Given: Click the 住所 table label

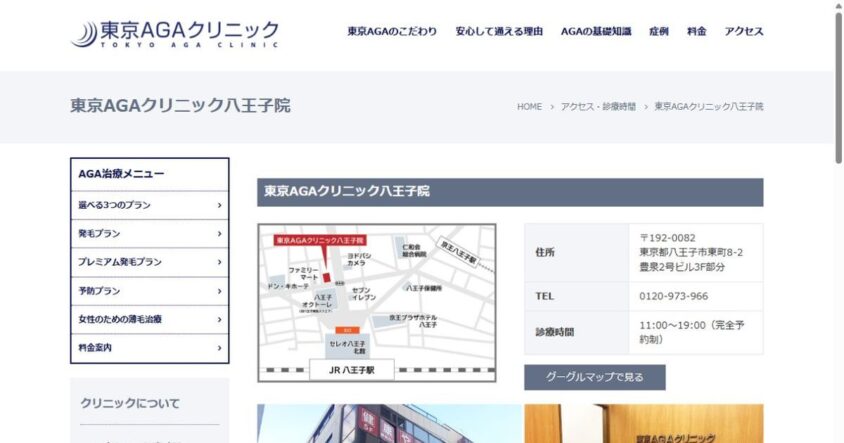Looking at the screenshot, I should pyautogui.click(x=545, y=252).
